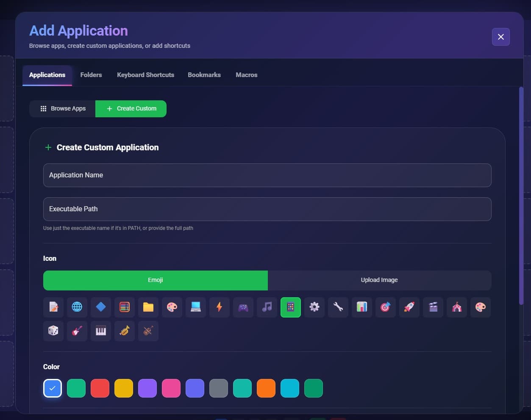Screen dimensions: 531x420
Task: Select the globe emoji as the icon
Action: 77,307
